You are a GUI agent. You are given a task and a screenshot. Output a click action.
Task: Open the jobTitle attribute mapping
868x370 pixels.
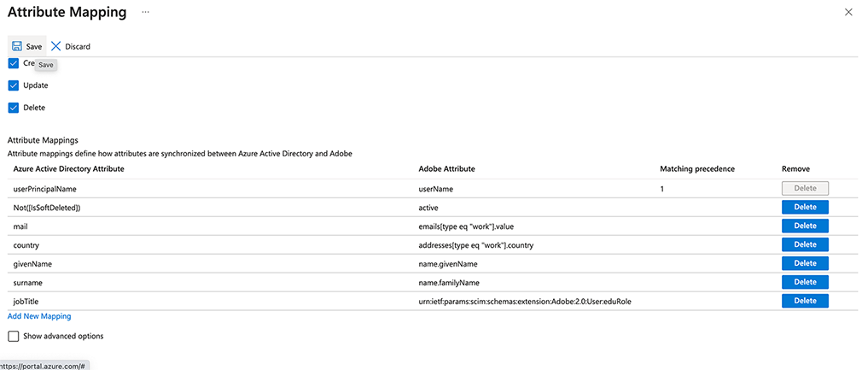coord(26,301)
